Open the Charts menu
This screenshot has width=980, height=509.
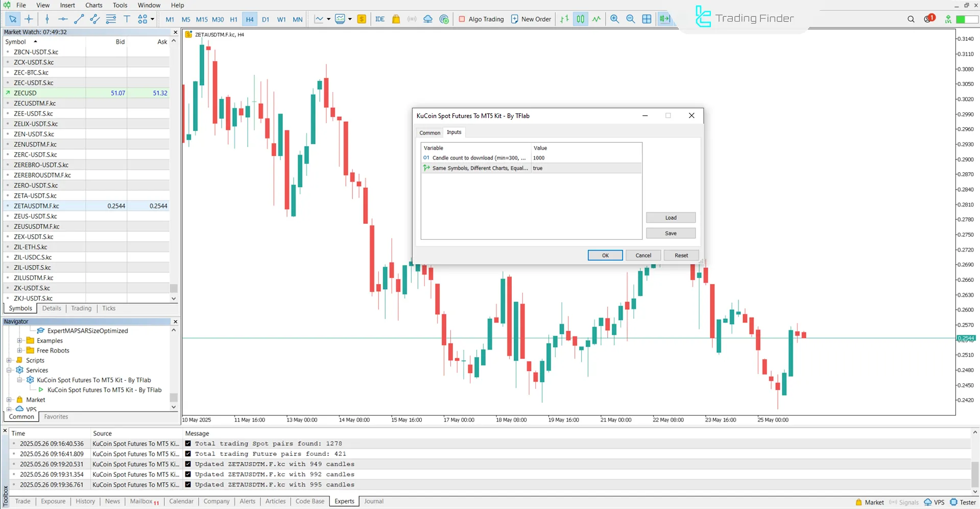pyautogui.click(x=93, y=5)
